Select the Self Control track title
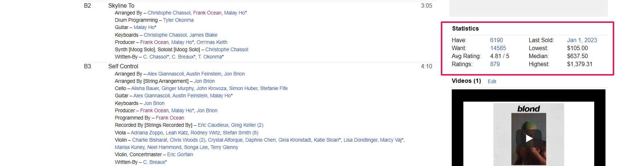 point(123,66)
